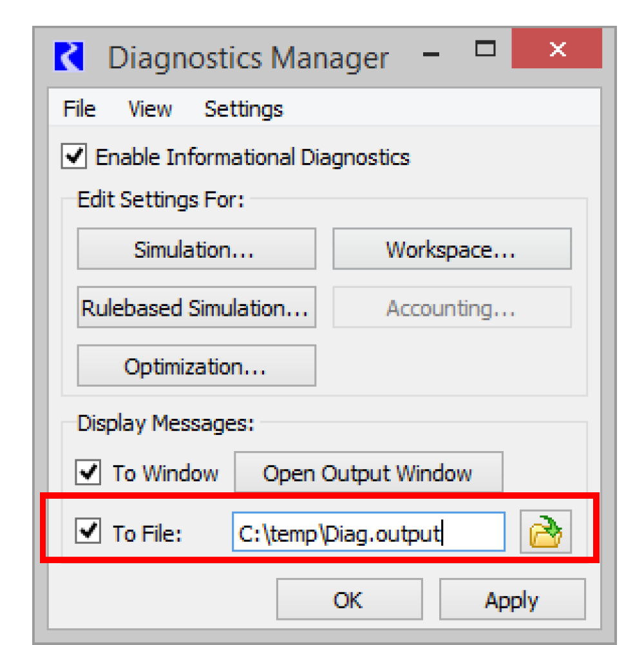
Task: Confirm with the OK button
Action: [x=349, y=600]
